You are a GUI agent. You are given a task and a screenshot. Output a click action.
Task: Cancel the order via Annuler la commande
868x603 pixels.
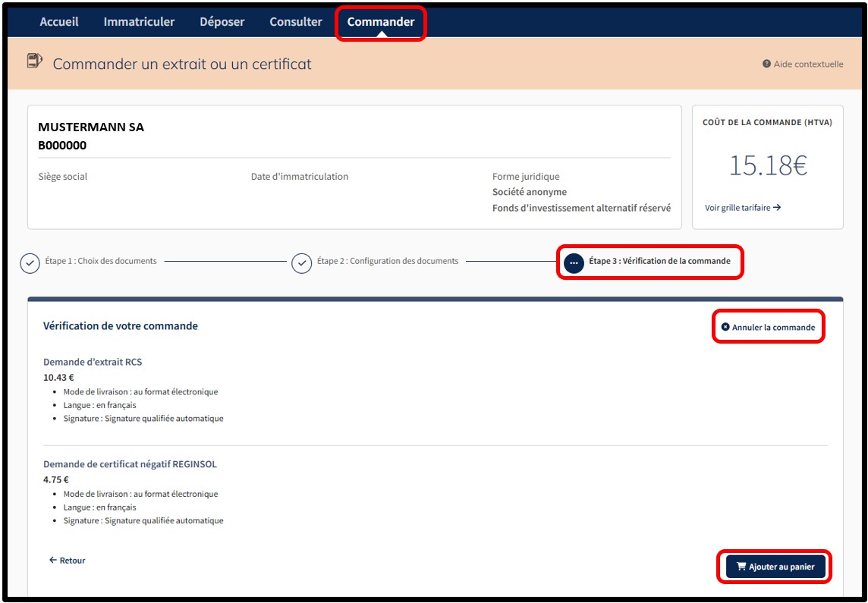pos(773,328)
